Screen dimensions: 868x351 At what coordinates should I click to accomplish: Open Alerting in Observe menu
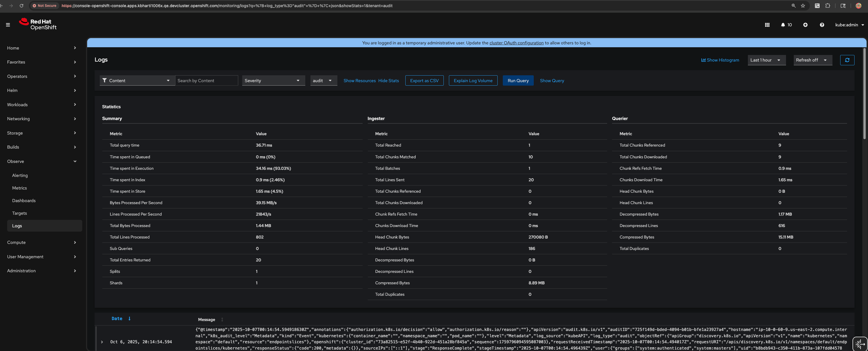pos(20,175)
